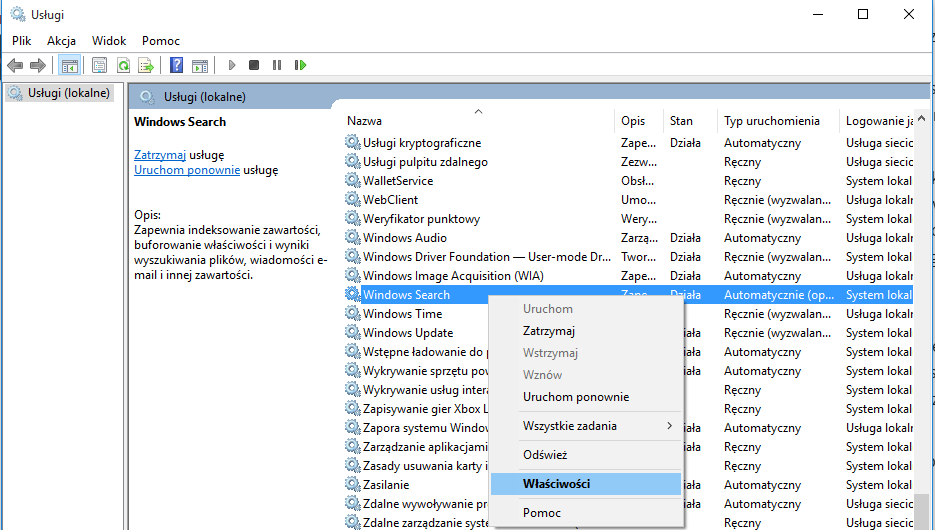The height and width of the screenshot is (530, 935).
Task: Minimize the Usługi window
Action: tap(818, 14)
